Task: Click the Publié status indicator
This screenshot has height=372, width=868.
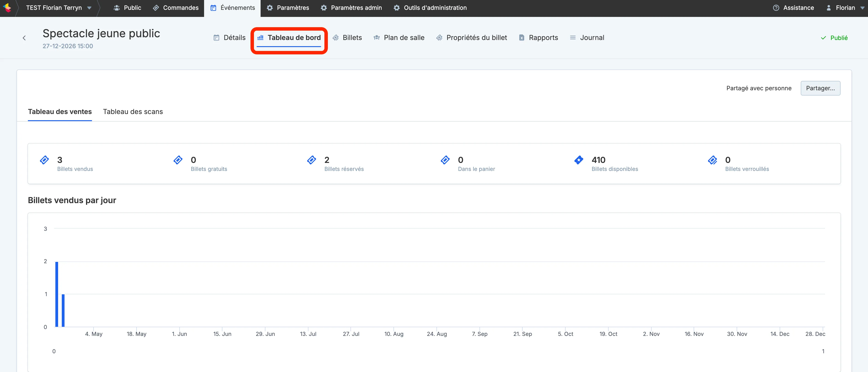Action: (x=834, y=38)
